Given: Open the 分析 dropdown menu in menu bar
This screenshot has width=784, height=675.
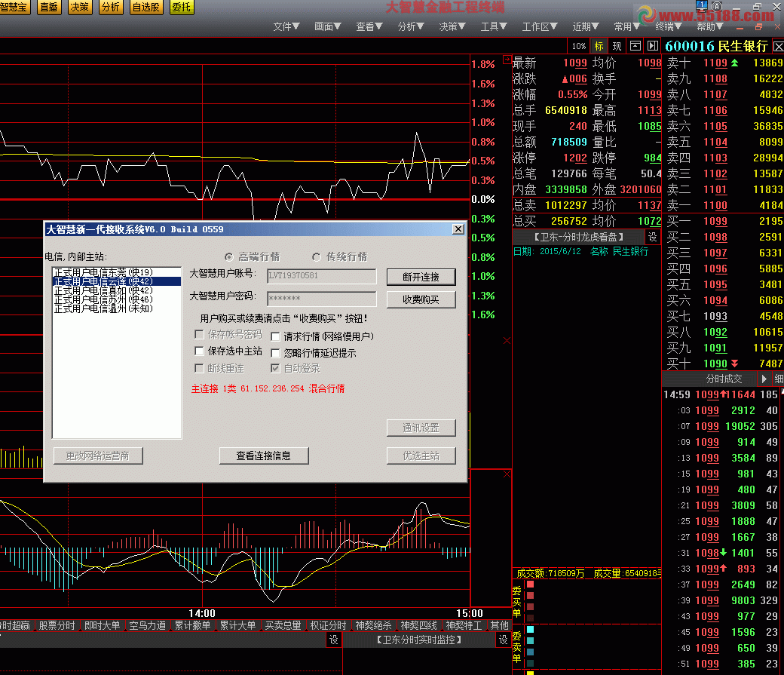Looking at the screenshot, I should pos(411,26).
